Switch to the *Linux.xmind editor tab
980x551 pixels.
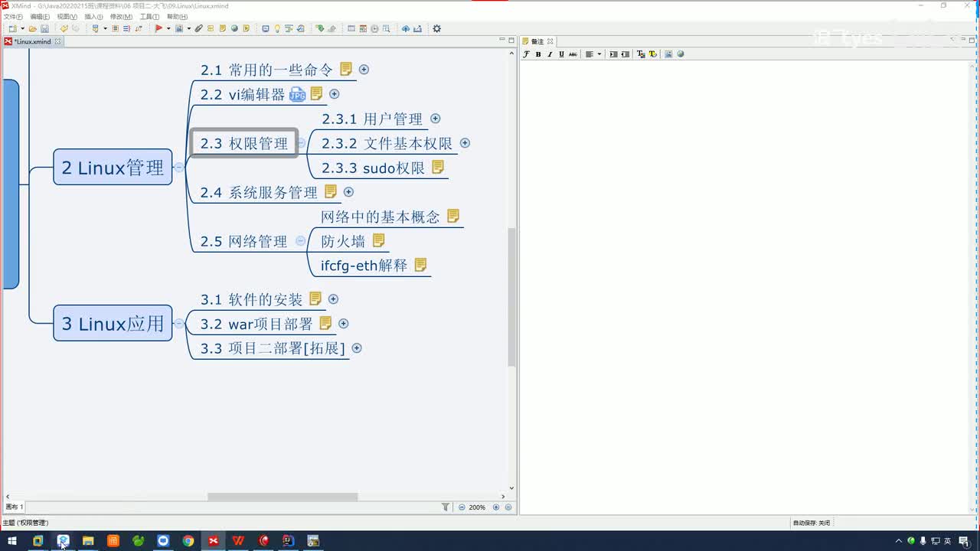click(x=32, y=41)
